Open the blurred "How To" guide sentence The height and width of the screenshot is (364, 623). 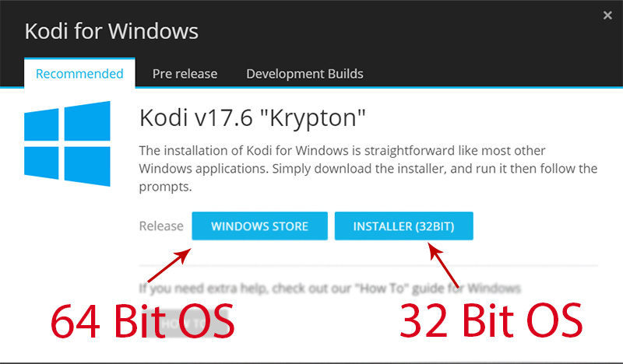click(329, 289)
